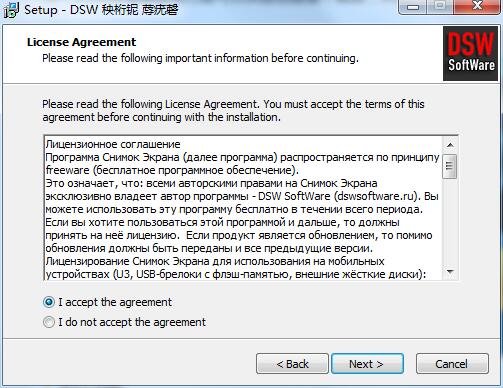Click the Setup installer icon in title bar
Image resolution: width=503 pixels, height=388 pixels.
point(11,10)
